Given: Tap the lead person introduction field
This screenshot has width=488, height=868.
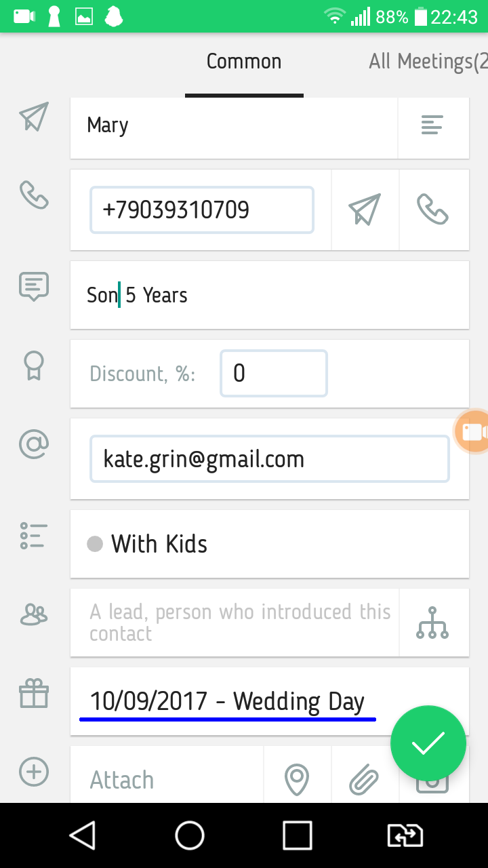Looking at the screenshot, I should point(235,623).
